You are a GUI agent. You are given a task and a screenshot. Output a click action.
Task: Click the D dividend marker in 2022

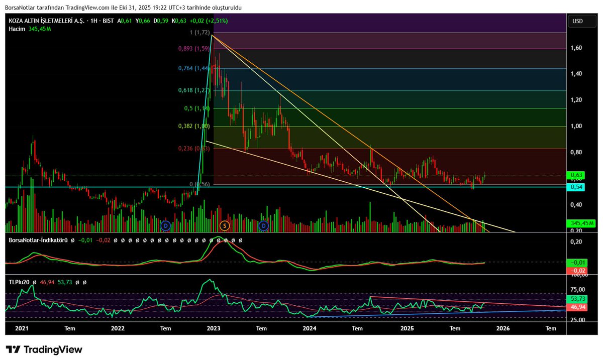click(166, 226)
